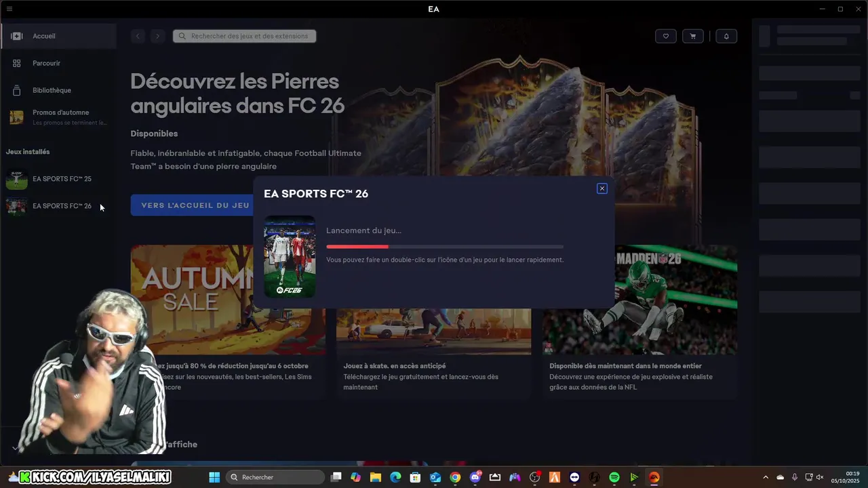868x488 pixels.
Task: Click the EA SPORTS FC 25 game thumbnail icon
Action: [x=16, y=179]
